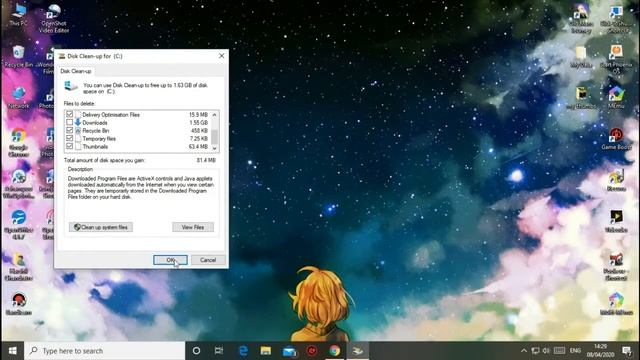
Task: Click the ENG language indicator
Action: [x=575, y=351]
